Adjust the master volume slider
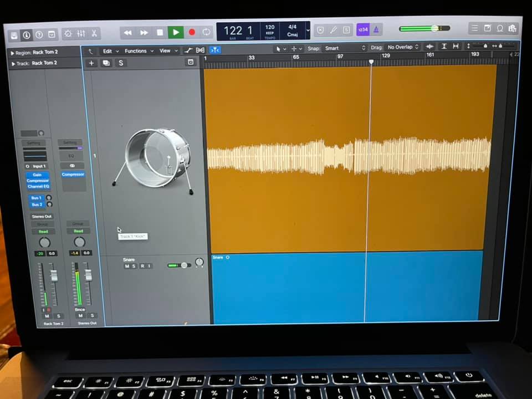Image resolution: width=532 pixels, height=399 pixels. [424, 28]
